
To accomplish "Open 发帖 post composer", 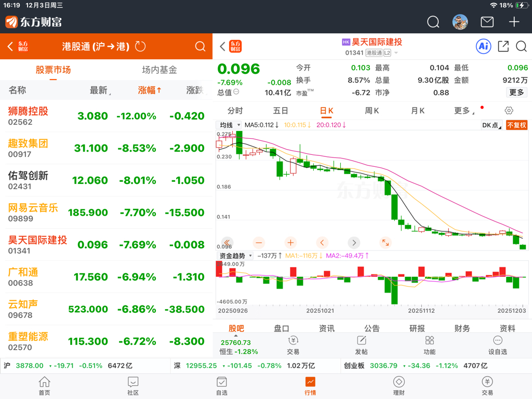I will [x=362, y=345].
